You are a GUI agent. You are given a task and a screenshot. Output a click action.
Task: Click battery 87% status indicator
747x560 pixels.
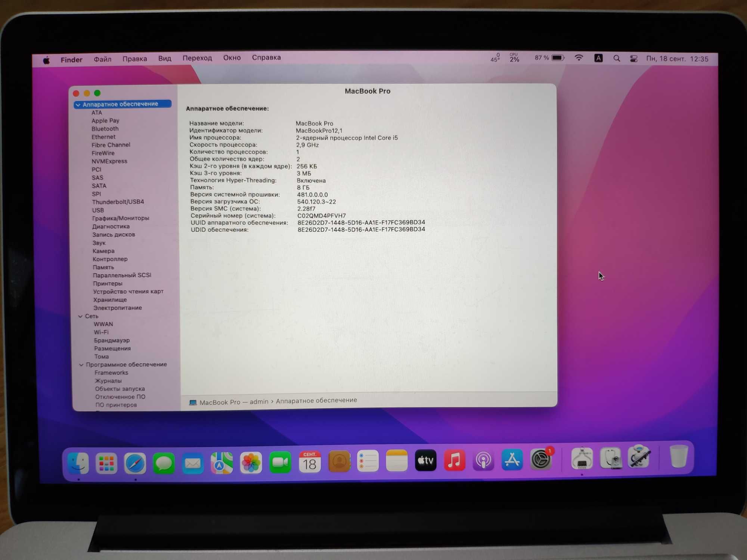click(549, 58)
